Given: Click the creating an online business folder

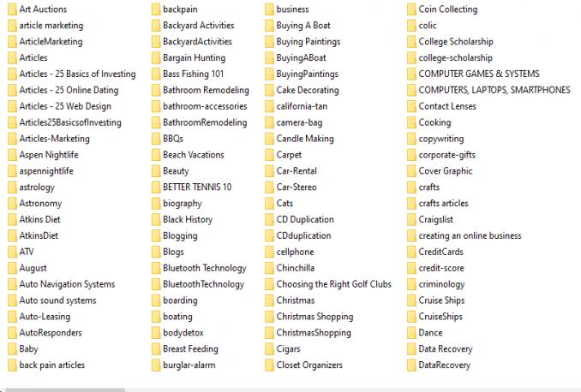Looking at the screenshot, I should tap(470, 236).
